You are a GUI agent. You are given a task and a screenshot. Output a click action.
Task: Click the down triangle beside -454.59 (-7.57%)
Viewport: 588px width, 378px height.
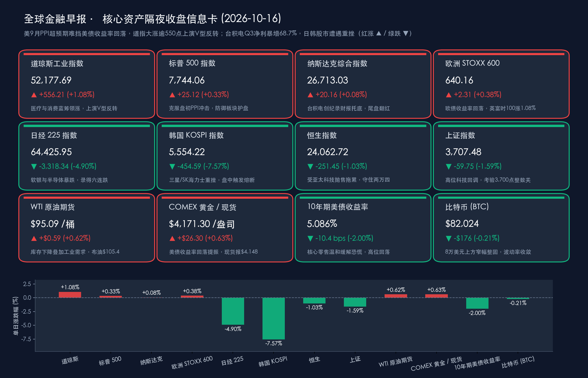tap(172, 166)
